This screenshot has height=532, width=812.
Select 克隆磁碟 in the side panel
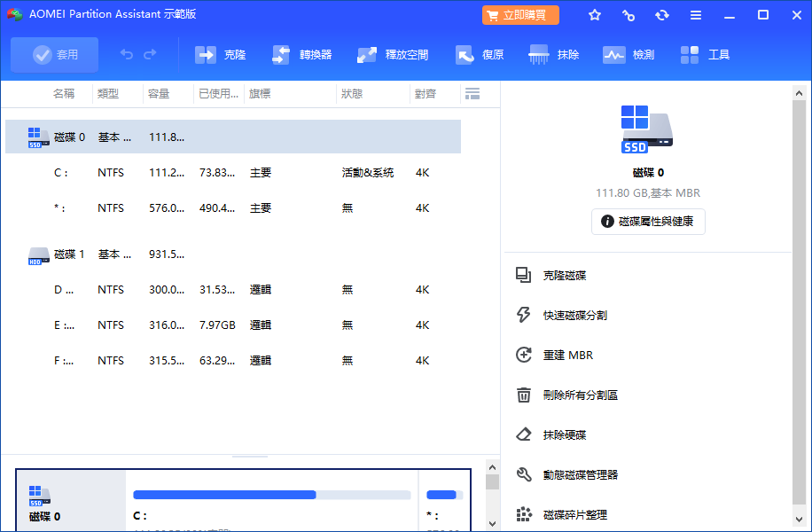[x=564, y=276]
